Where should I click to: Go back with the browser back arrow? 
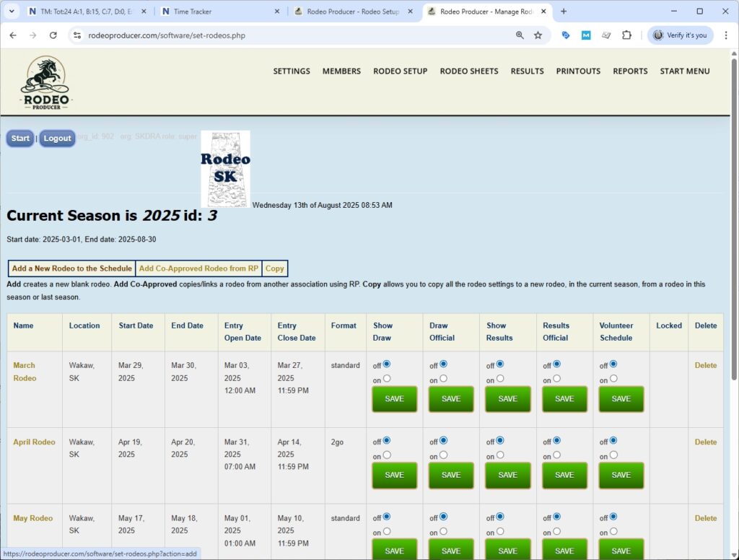13,35
